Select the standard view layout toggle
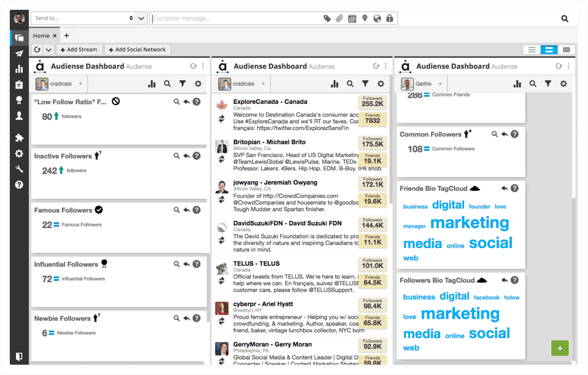This screenshot has width=588, height=375. click(x=549, y=50)
